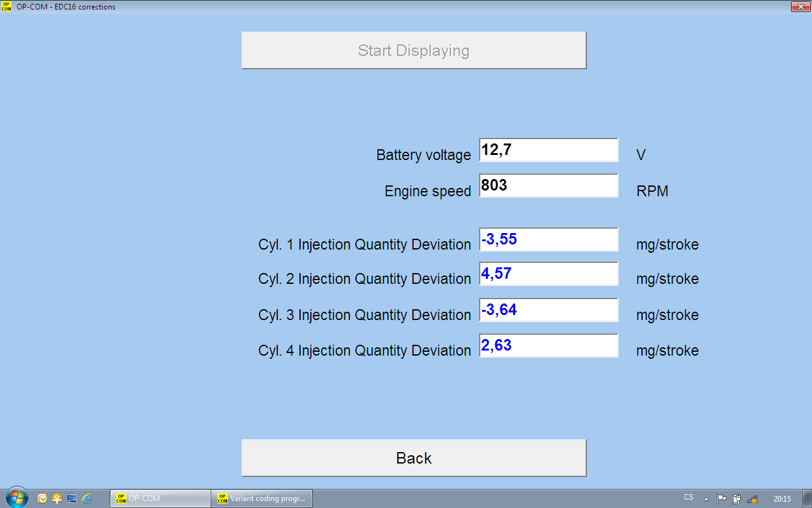Open Action Center flag icon
Viewport: 812px width, 508px height.
721,499
